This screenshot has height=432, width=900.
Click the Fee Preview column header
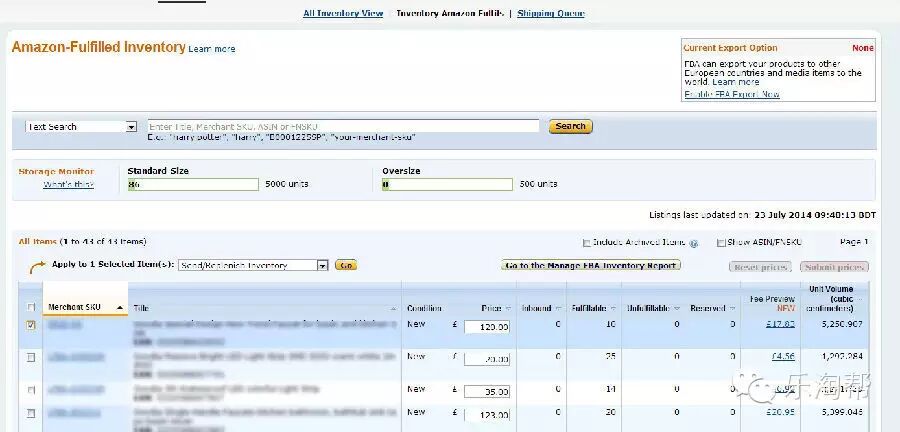(x=772, y=303)
